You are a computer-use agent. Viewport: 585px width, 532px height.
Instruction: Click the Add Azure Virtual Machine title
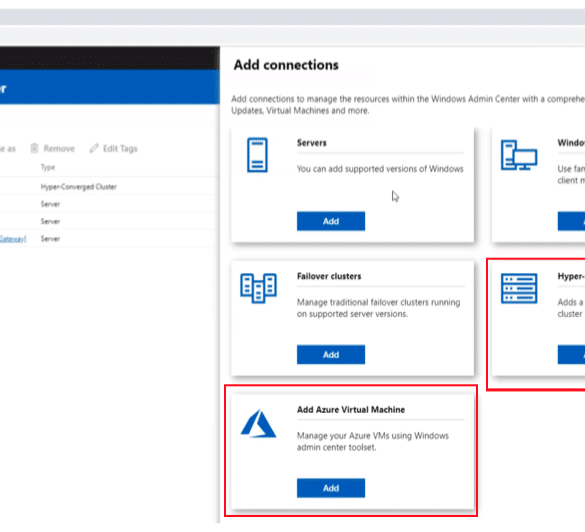[351, 410]
